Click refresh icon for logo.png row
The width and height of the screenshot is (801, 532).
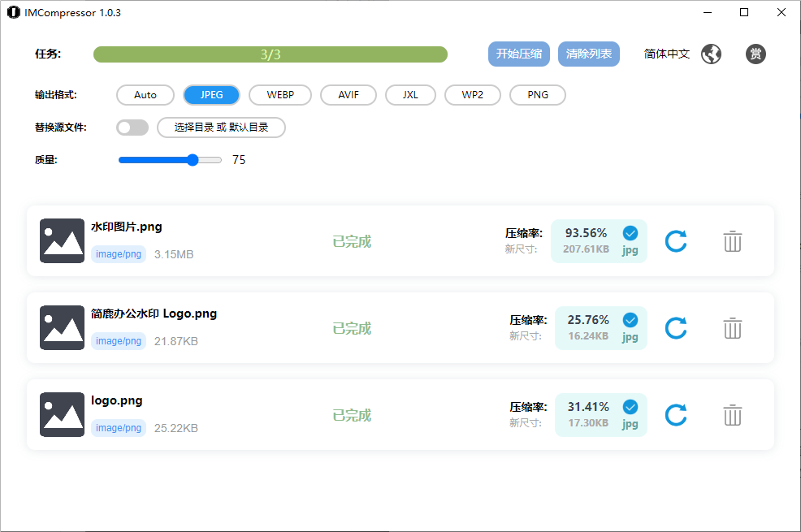676,414
